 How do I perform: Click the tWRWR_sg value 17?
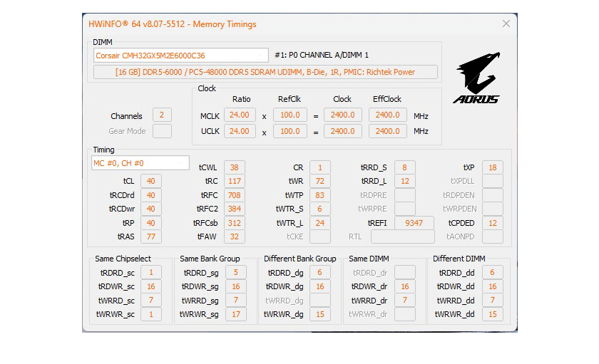(x=236, y=314)
